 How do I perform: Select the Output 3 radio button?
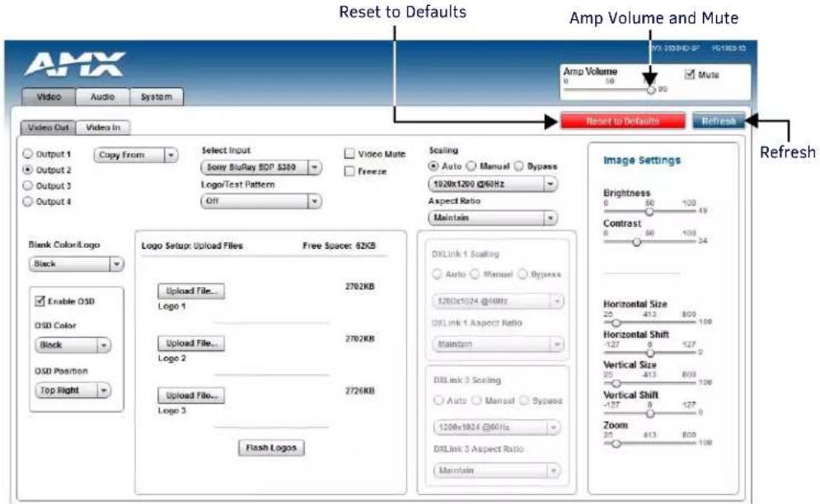tap(28, 185)
